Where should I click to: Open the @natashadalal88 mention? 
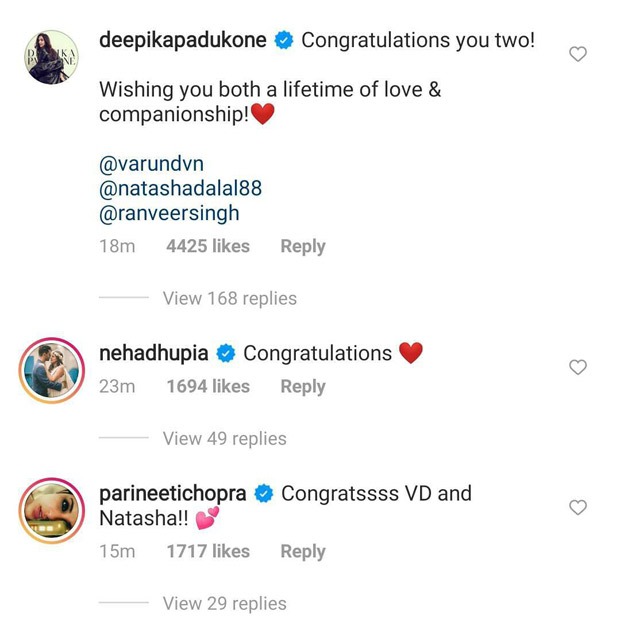pos(181,187)
